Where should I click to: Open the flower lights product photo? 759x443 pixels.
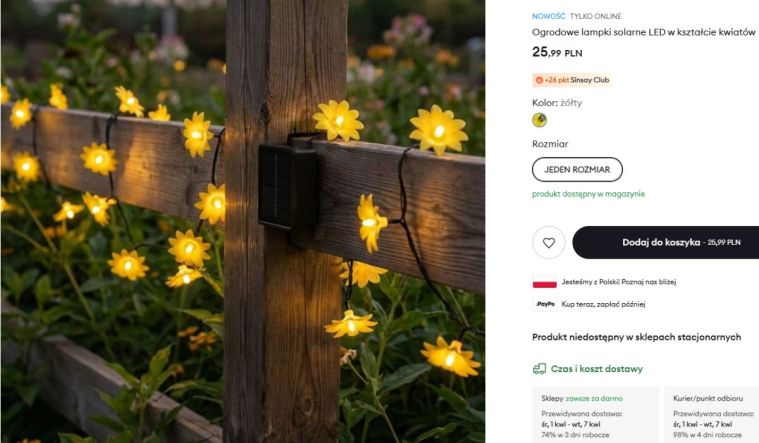243,221
